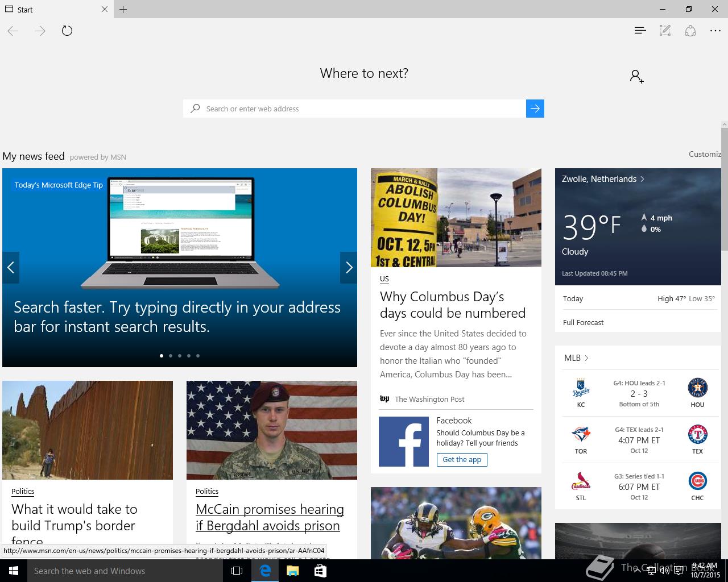Image resolution: width=728 pixels, height=582 pixels.
Task: Click The Washington Post source link
Action: (x=429, y=399)
